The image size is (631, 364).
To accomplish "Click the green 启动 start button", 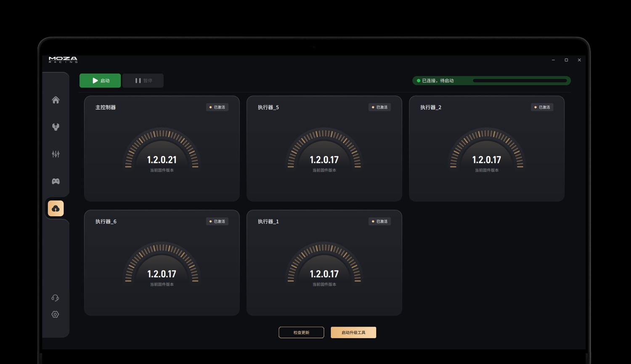I will coord(100,81).
